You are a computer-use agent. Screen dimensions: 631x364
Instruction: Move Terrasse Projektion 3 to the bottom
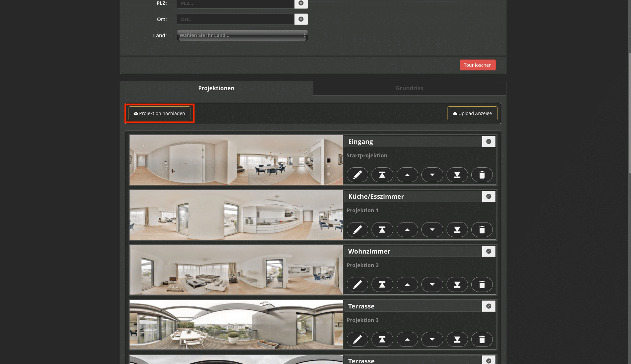pos(457,340)
